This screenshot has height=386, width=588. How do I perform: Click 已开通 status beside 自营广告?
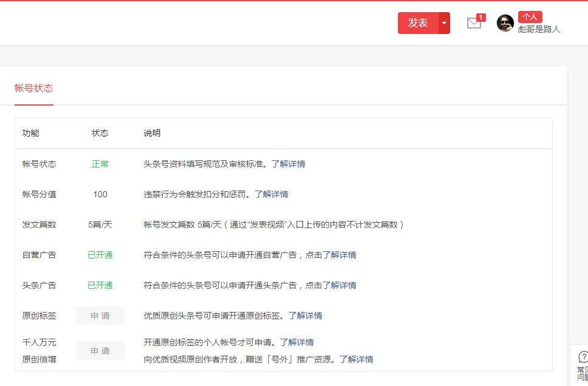click(x=99, y=255)
